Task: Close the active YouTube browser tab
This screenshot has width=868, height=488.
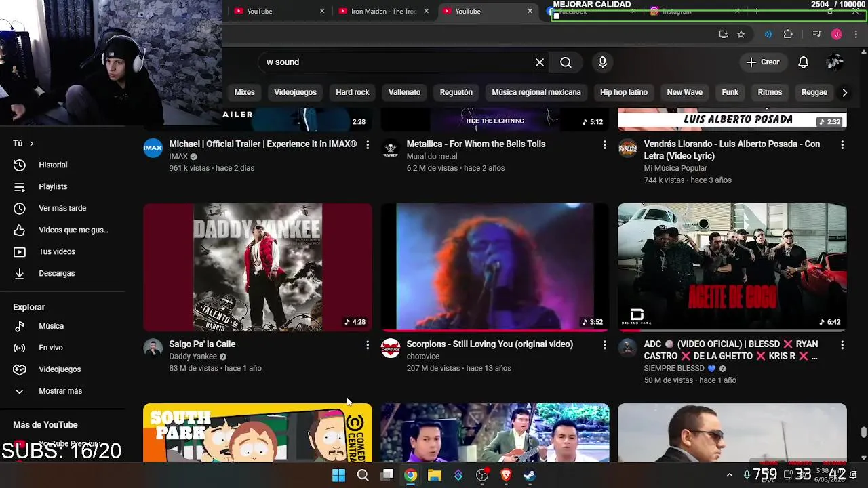Action: 530,11
